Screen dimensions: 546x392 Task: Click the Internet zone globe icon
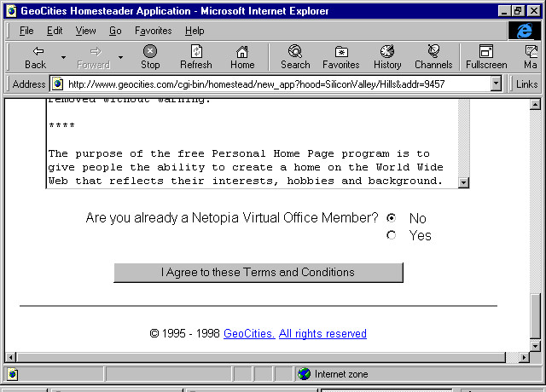tap(304, 374)
